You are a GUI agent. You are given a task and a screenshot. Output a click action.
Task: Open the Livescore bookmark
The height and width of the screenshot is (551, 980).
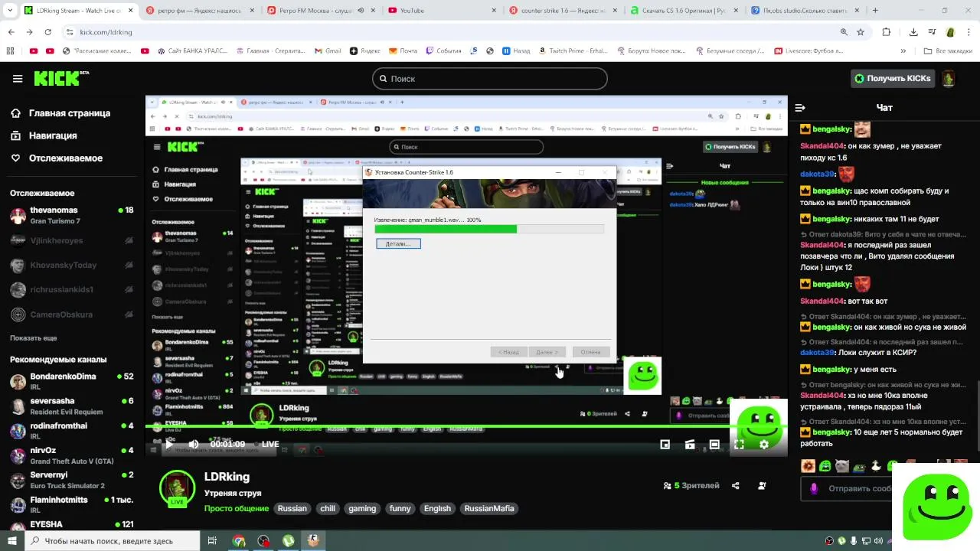808,51
